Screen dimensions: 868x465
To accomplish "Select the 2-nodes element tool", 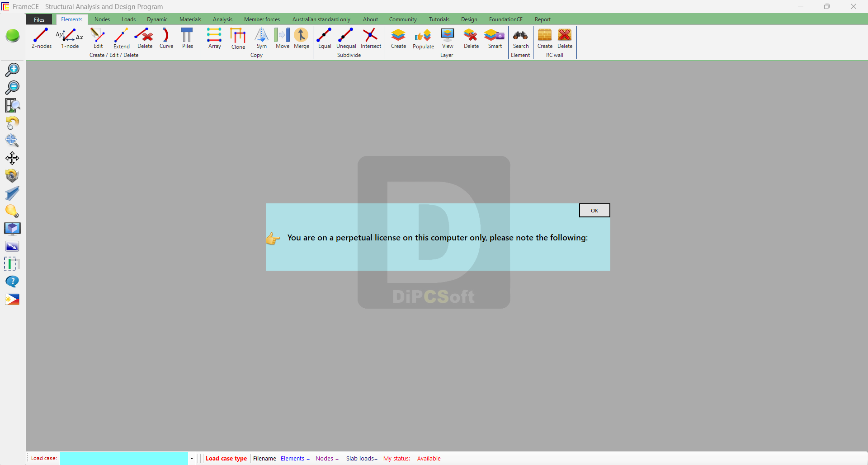I will coord(41,38).
